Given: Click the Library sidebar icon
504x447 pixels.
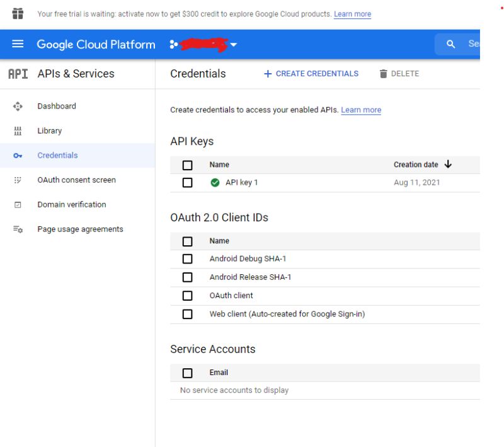Looking at the screenshot, I should (x=18, y=131).
